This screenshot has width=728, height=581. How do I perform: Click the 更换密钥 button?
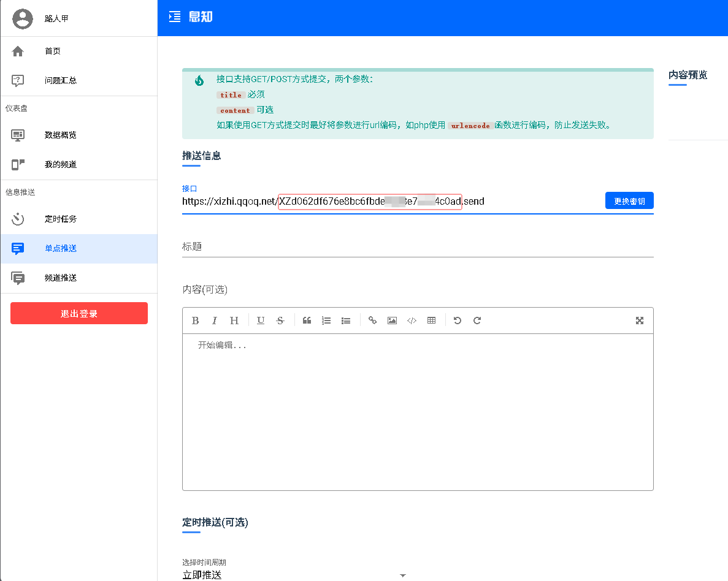[629, 200]
